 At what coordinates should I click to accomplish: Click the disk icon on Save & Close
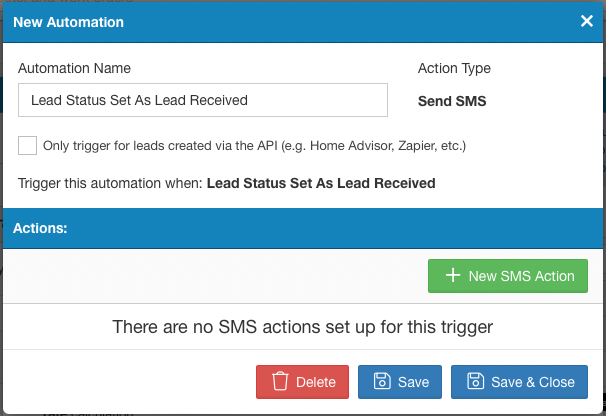(475, 382)
